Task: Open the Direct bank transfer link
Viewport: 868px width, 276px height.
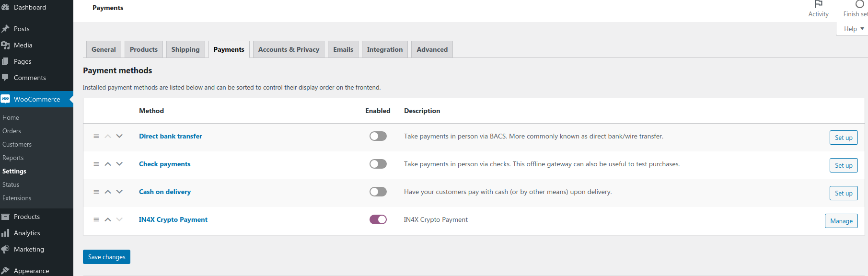Action: 171,136
